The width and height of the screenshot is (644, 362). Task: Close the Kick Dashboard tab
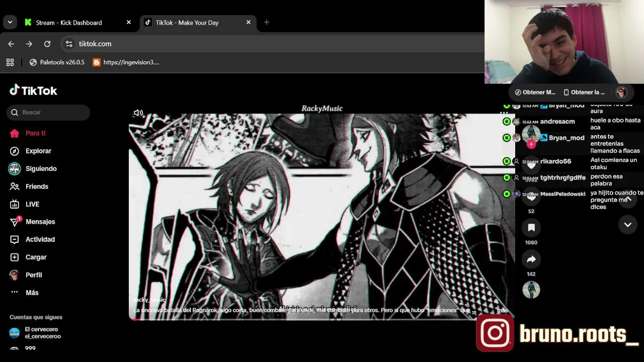point(129,23)
